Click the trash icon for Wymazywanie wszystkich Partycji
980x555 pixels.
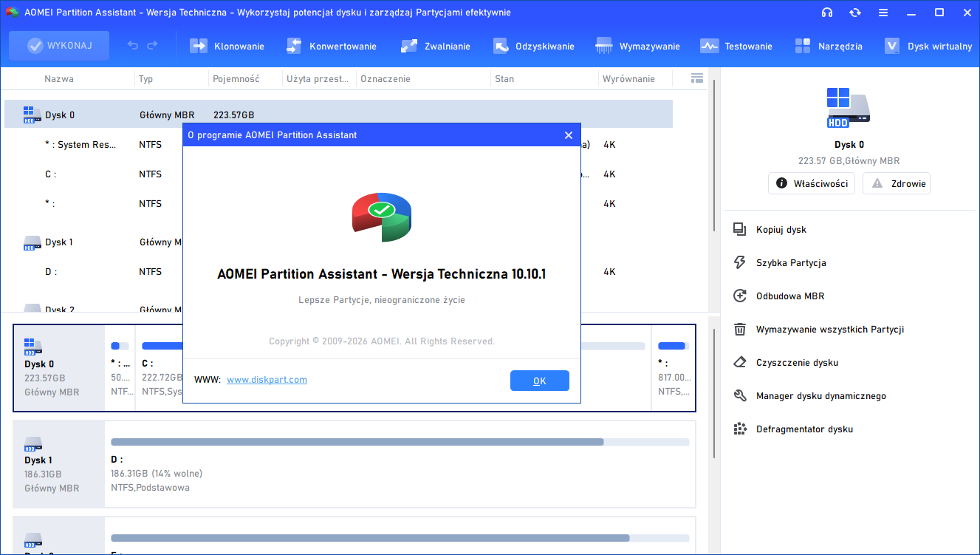click(x=740, y=330)
